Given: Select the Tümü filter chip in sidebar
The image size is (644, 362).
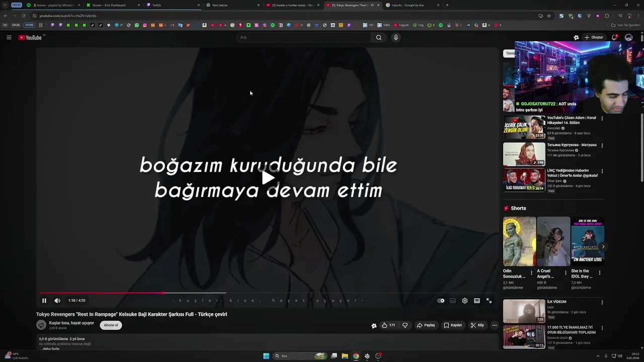Looking at the screenshot, I should pyautogui.click(x=510, y=53).
